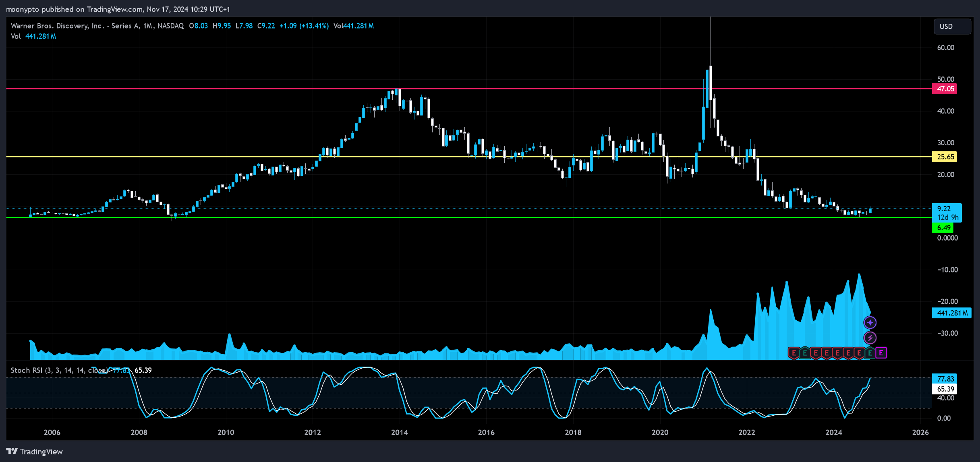Click the lightning bolt event marker

click(x=870, y=338)
